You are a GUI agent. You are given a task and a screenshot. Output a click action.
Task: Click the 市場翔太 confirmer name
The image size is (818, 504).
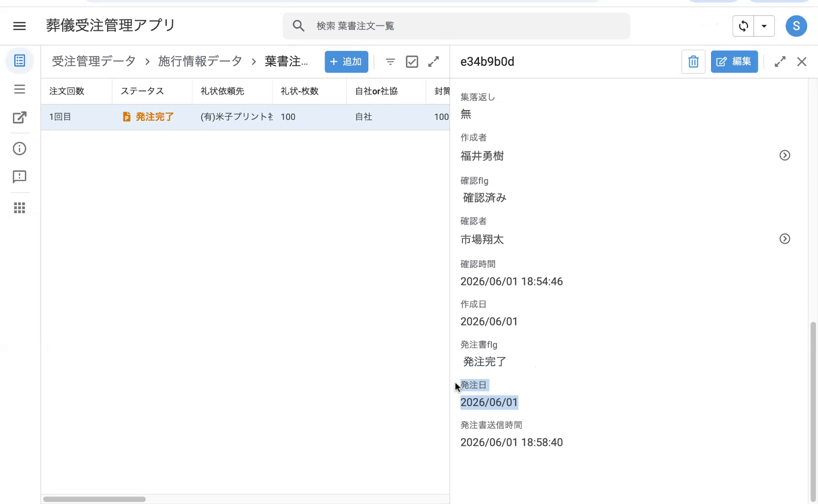click(x=482, y=239)
